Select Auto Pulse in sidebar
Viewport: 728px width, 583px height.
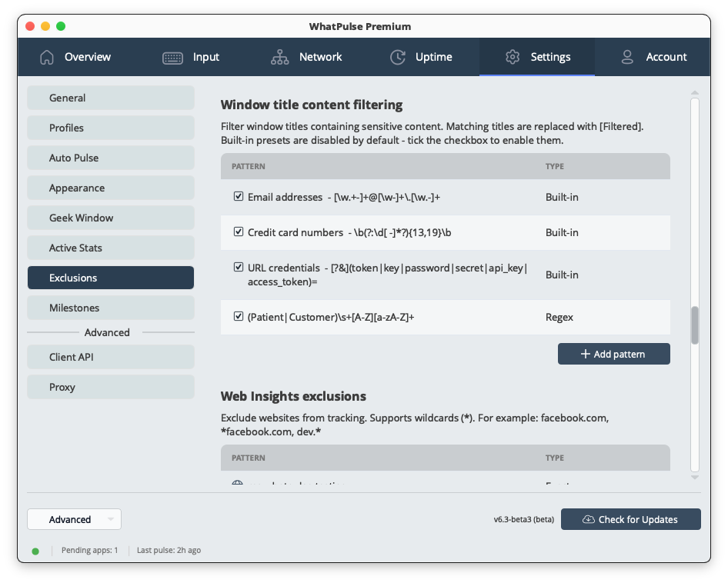pyautogui.click(x=111, y=158)
